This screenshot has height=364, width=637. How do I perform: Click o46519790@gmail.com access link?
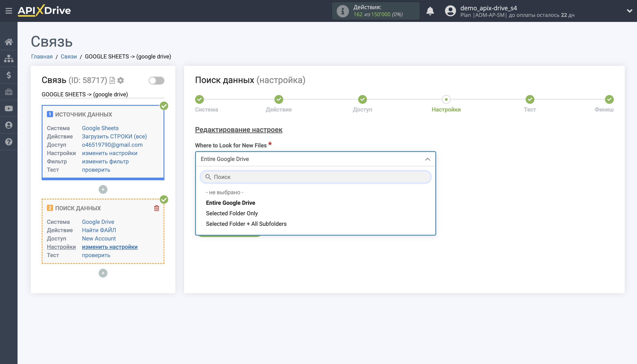pos(112,145)
